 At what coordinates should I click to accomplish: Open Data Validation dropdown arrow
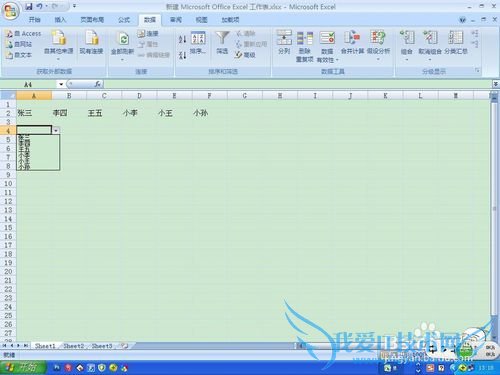pyautogui.click(x=337, y=60)
